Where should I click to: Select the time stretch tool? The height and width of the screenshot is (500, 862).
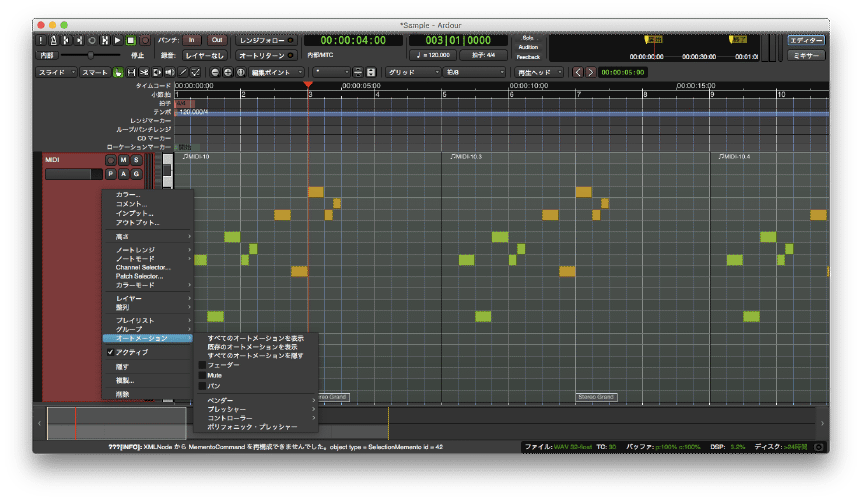(157, 73)
